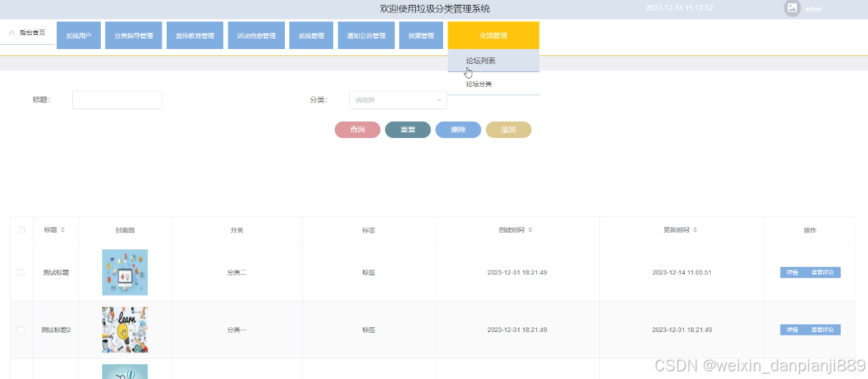Screen dimensions: 868x379
Task: Click the cover thumbnail of 测试标题
Action: pyautogui.click(x=125, y=273)
